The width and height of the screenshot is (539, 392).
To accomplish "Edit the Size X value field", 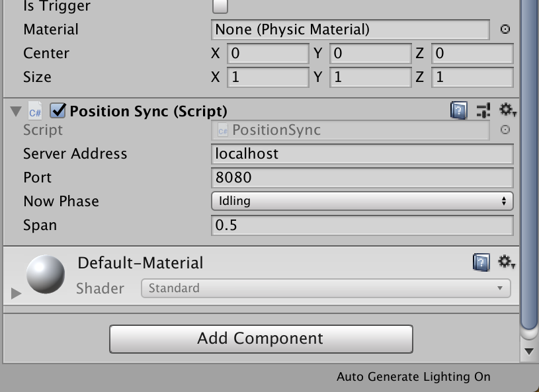I will (268, 77).
